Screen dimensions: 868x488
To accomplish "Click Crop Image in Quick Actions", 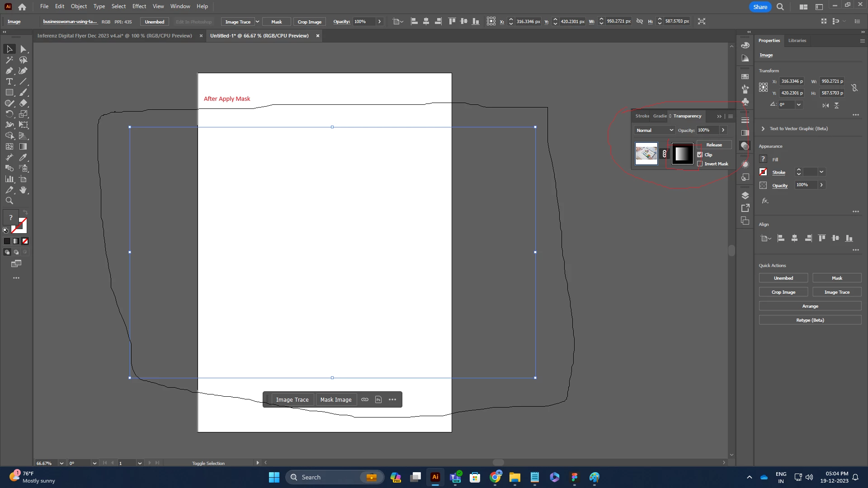I will (783, 292).
